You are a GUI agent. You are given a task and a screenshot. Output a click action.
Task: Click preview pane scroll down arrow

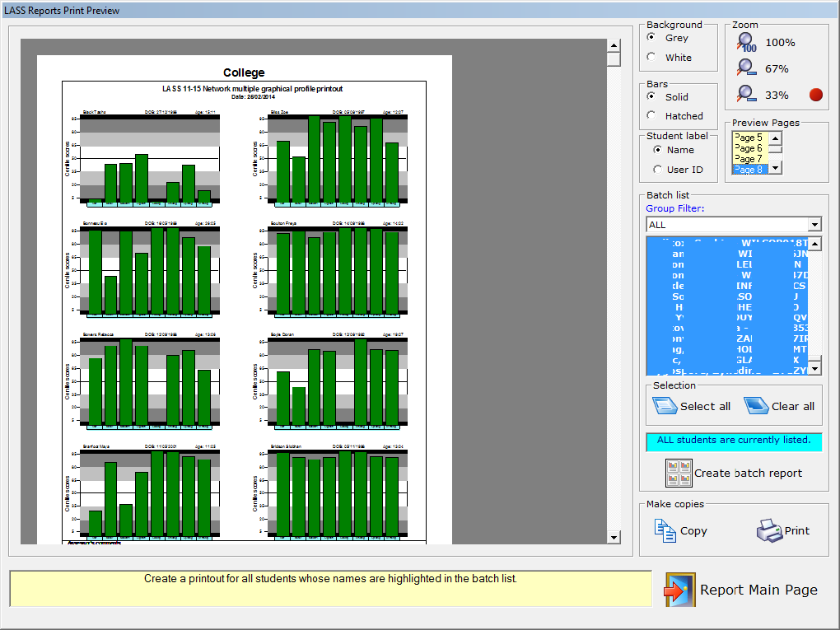[x=614, y=537]
